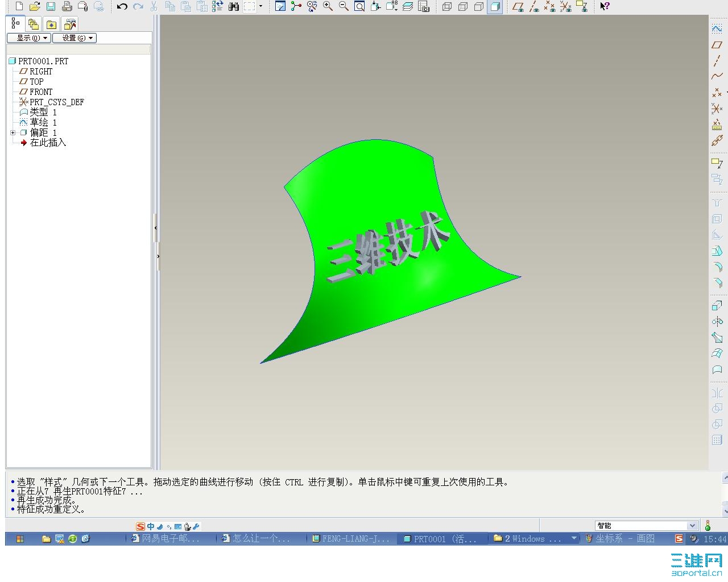Viewport: 728px width, 582px height.
Task: Select the TOP datum plane
Action: (31, 81)
